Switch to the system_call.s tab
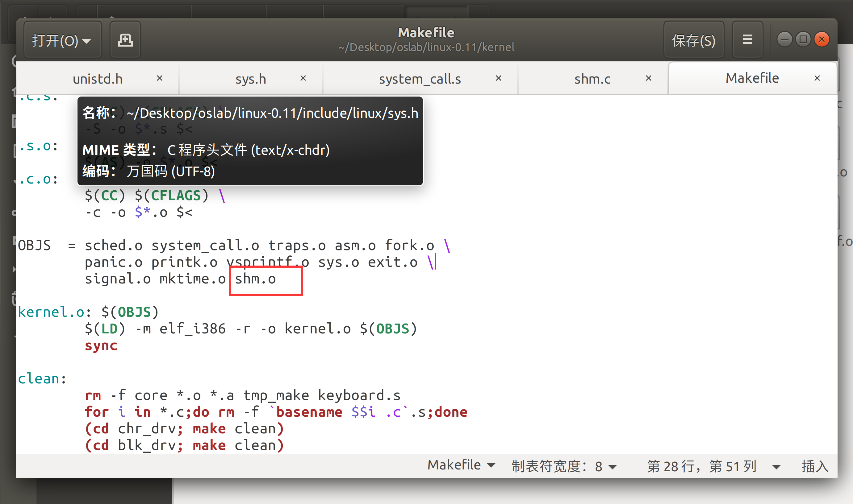The image size is (853, 504). tap(420, 79)
